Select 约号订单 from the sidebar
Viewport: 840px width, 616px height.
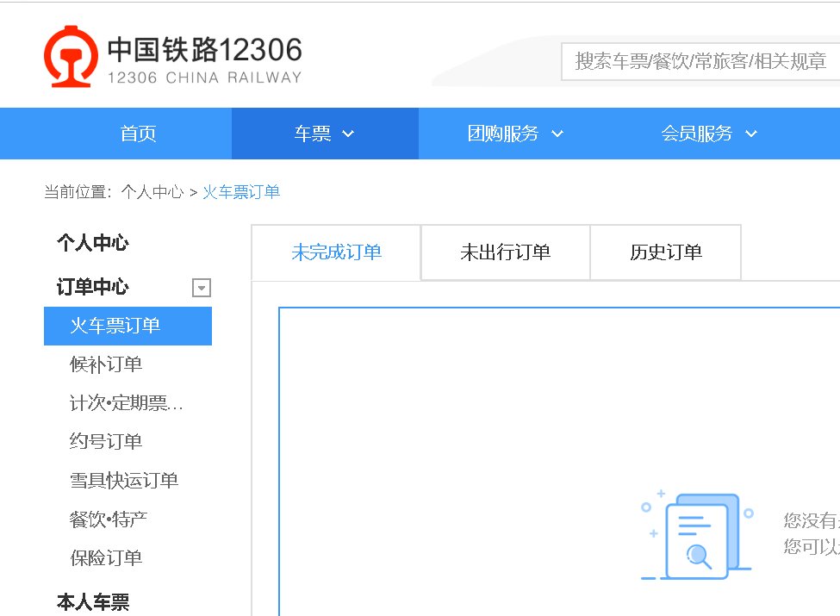pyautogui.click(x=104, y=441)
